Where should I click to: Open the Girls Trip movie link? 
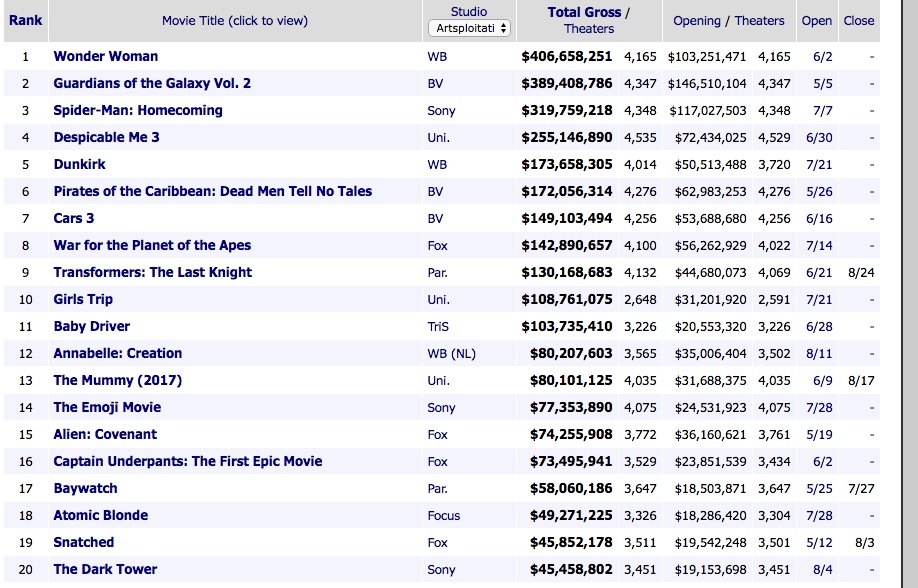(x=83, y=299)
